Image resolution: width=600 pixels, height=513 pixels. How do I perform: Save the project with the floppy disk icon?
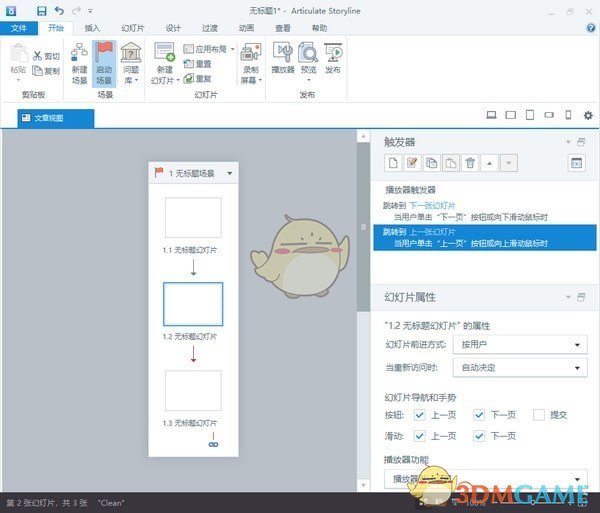click(41, 11)
